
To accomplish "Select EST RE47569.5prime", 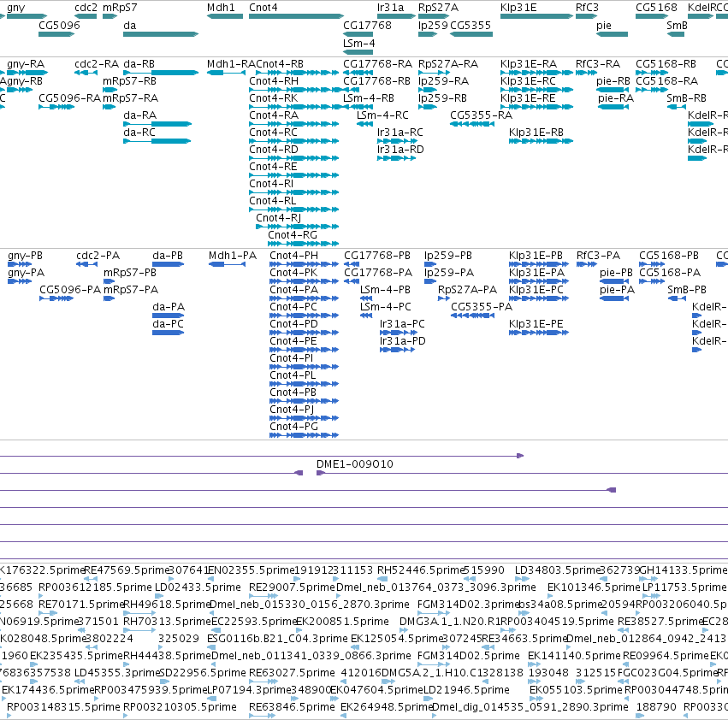I will [x=127, y=570].
